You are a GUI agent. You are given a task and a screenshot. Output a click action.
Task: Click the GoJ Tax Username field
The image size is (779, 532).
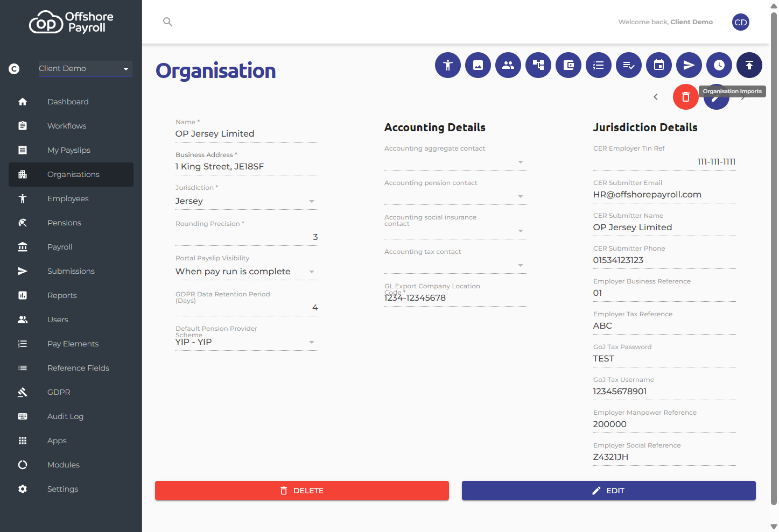coord(664,391)
